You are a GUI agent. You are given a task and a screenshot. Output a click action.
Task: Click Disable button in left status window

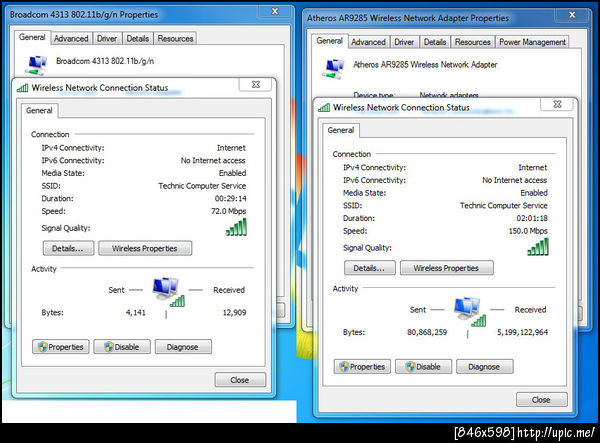pos(122,347)
